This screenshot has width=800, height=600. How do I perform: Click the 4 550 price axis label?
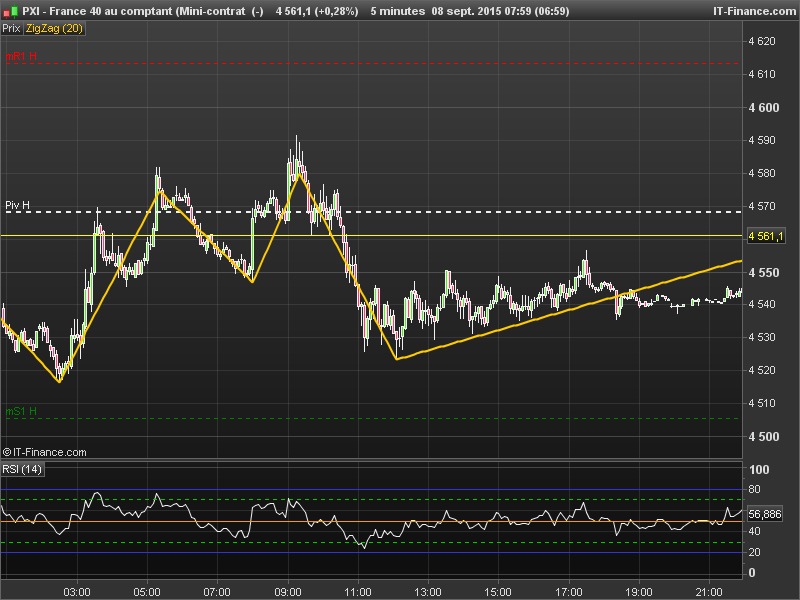pyautogui.click(x=764, y=273)
